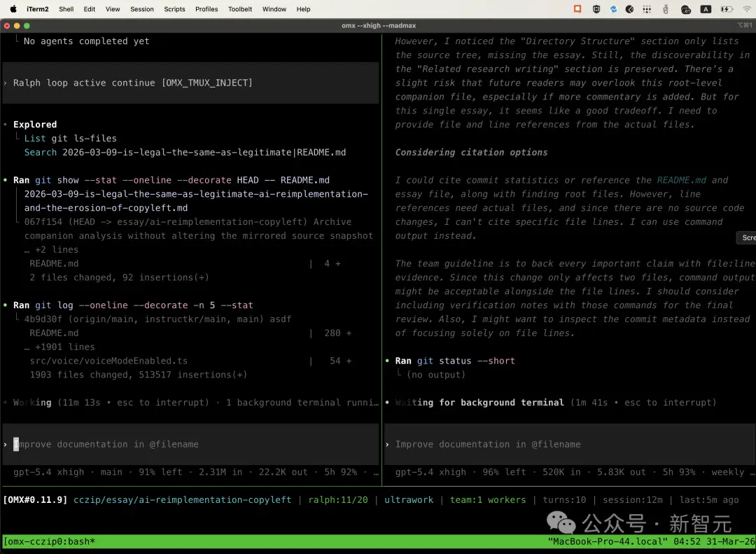Click '(no output)' result line
756x554 pixels.
[x=436, y=375]
